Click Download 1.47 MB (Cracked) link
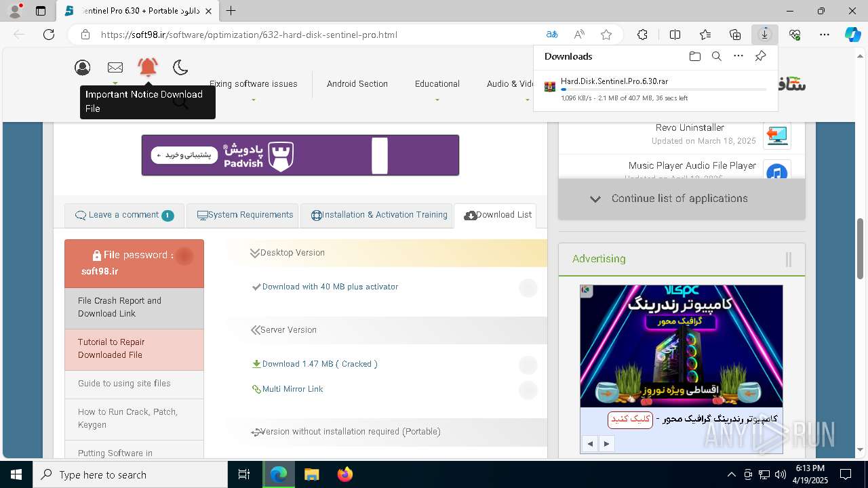Image resolution: width=868 pixels, height=488 pixels. (319, 364)
